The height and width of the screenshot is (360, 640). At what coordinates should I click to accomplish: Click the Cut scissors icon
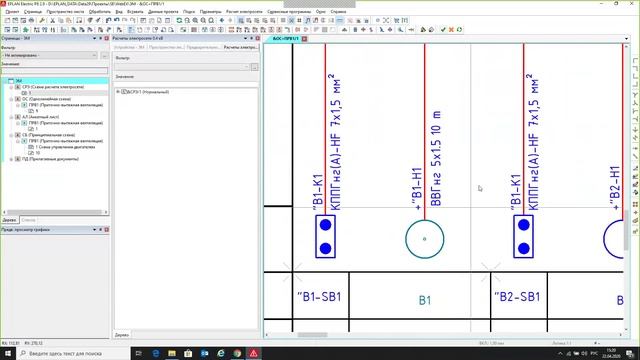(53, 20)
